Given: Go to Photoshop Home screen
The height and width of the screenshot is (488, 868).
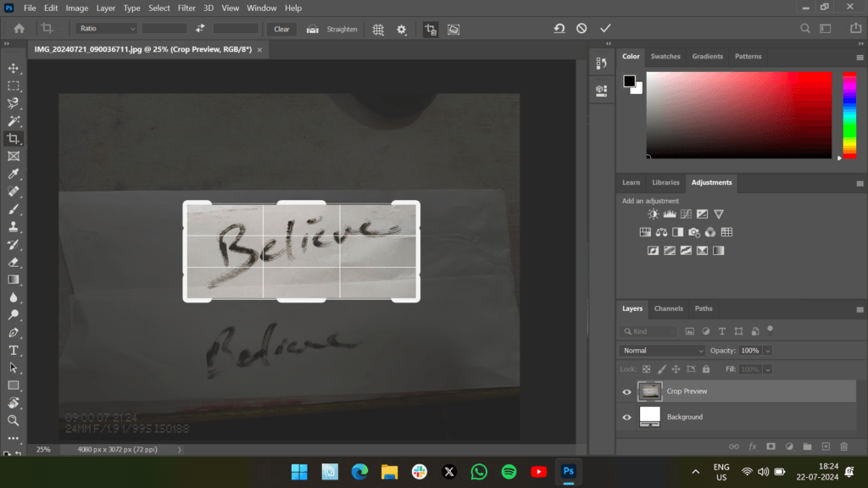Looking at the screenshot, I should [x=19, y=29].
